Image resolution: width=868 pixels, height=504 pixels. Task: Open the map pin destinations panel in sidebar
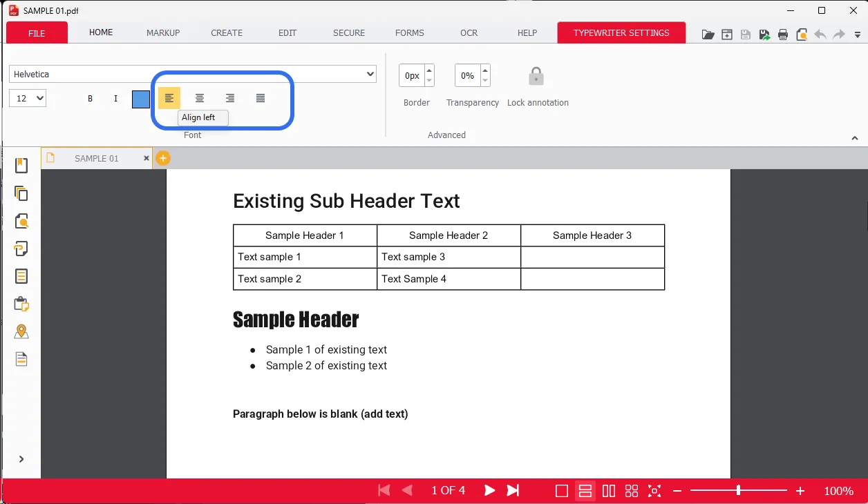pos(21,331)
